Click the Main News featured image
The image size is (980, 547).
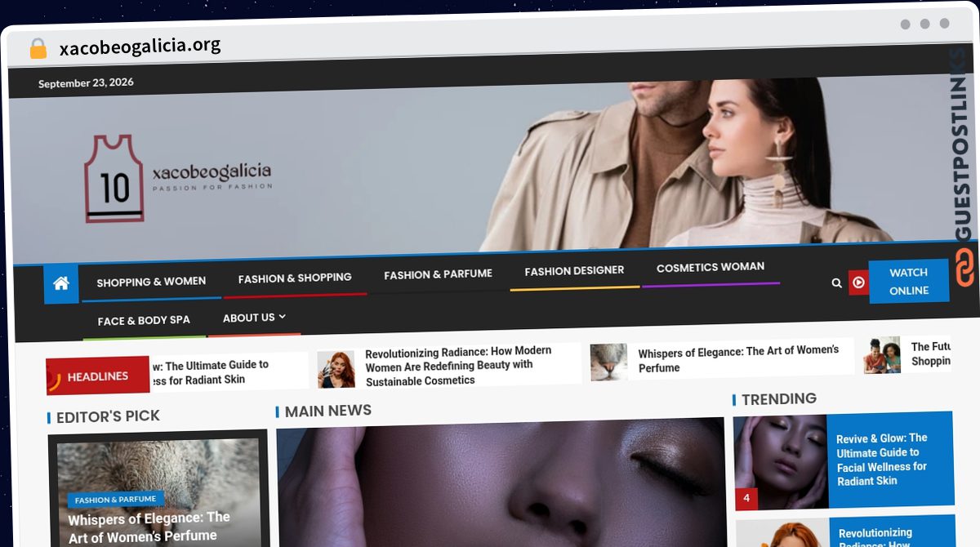[500, 482]
